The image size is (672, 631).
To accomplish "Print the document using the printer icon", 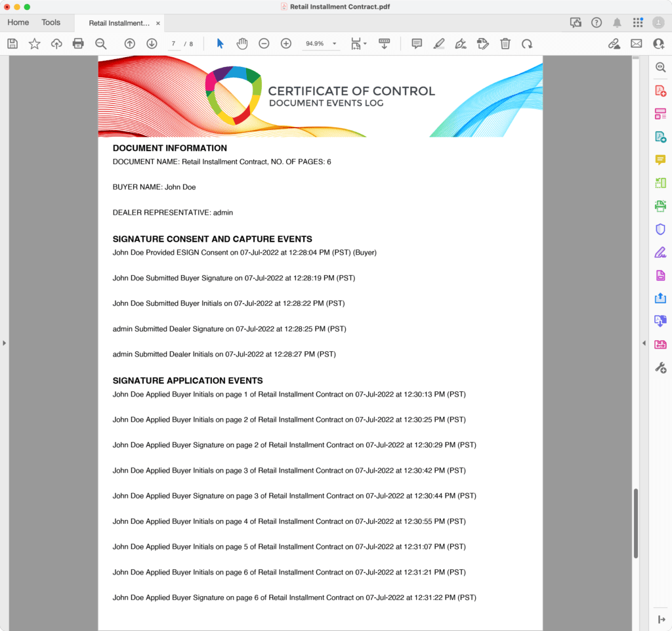I will 78,43.
